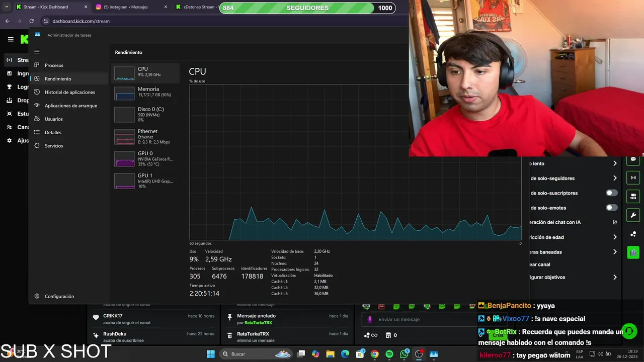This screenshot has width=644, height=362.
Task: Open Task Manager hamburger navigation menu
Action: coord(37,51)
